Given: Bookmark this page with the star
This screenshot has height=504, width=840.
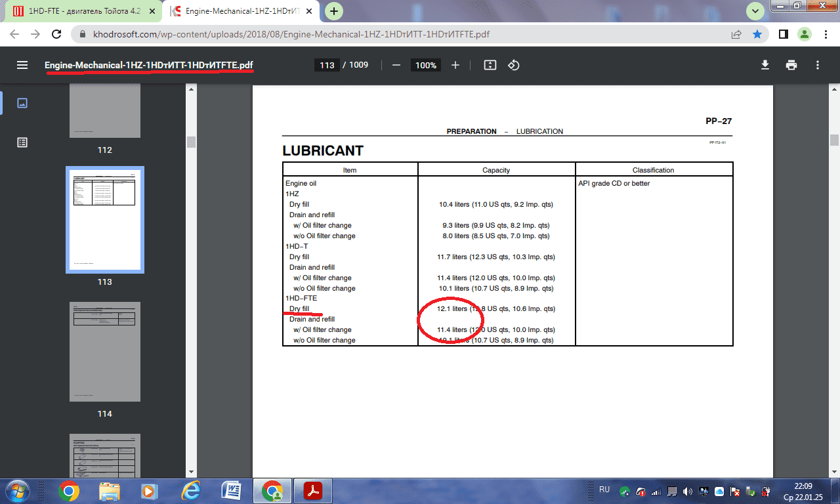Looking at the screenshot, I should click(757, 34).
